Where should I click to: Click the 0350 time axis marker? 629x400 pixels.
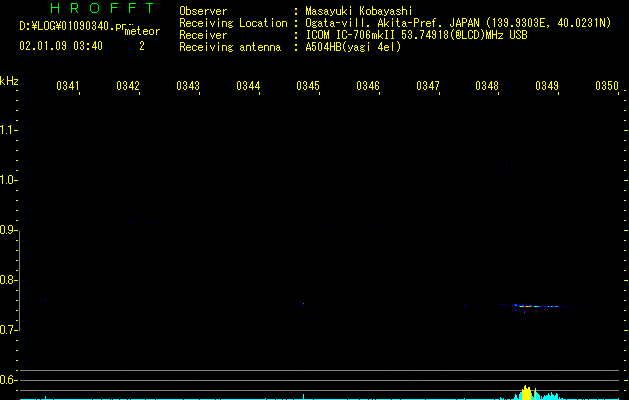607,85
